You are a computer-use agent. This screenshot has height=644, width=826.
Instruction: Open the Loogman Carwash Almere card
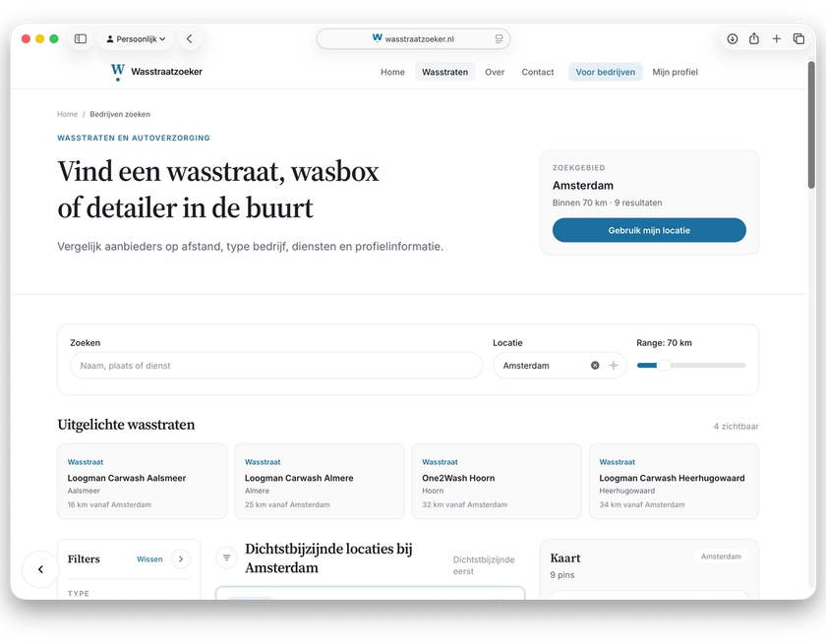point(320,482)
